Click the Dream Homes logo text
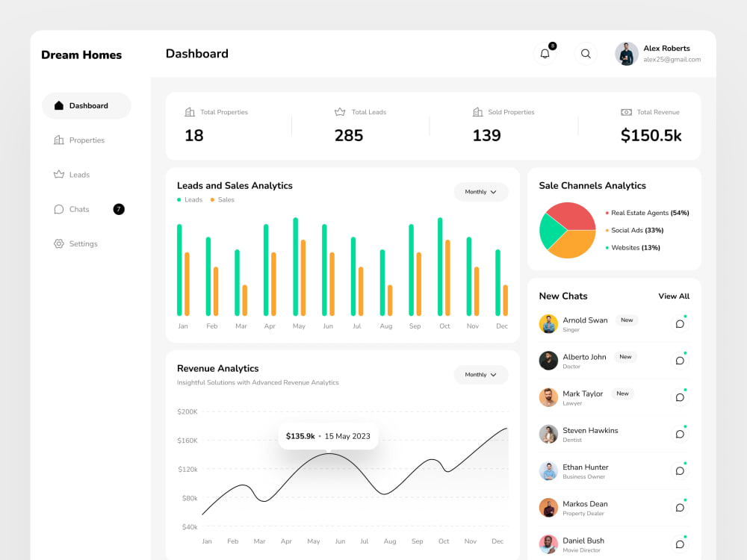 [x=81, y=55]
